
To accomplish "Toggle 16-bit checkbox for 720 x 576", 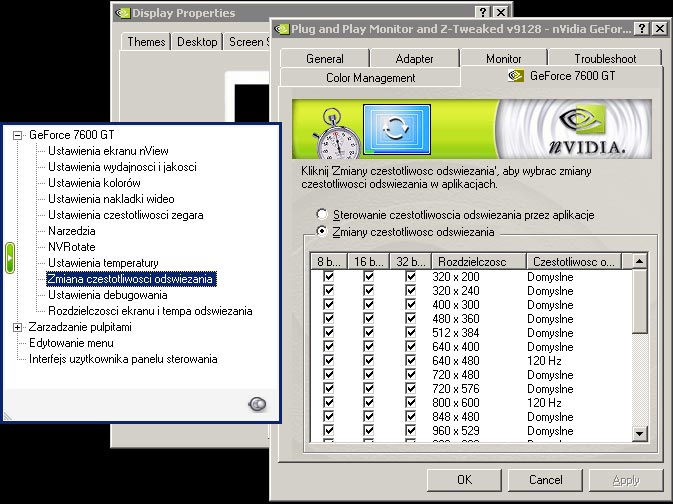I will point(369,388).
